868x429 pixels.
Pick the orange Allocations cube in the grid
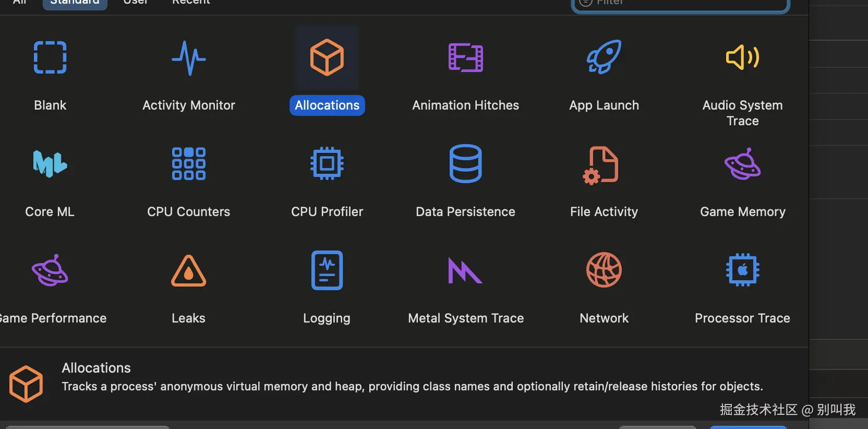pos(327,57)
